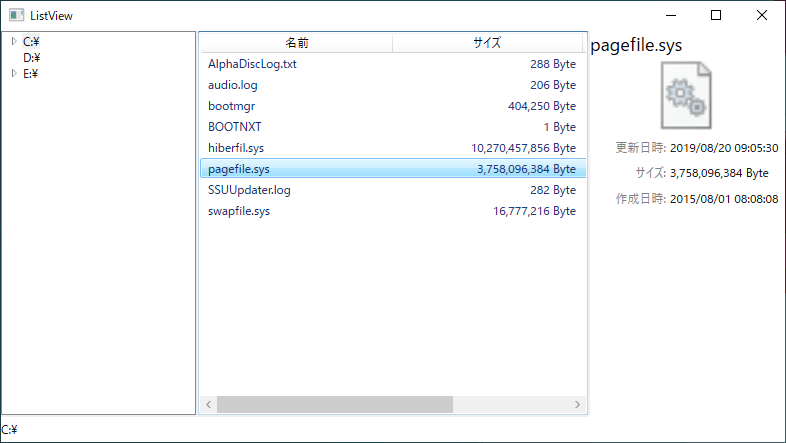Select audio.log in the file list
The image size is (786, 443).
[x=393, y=85]
